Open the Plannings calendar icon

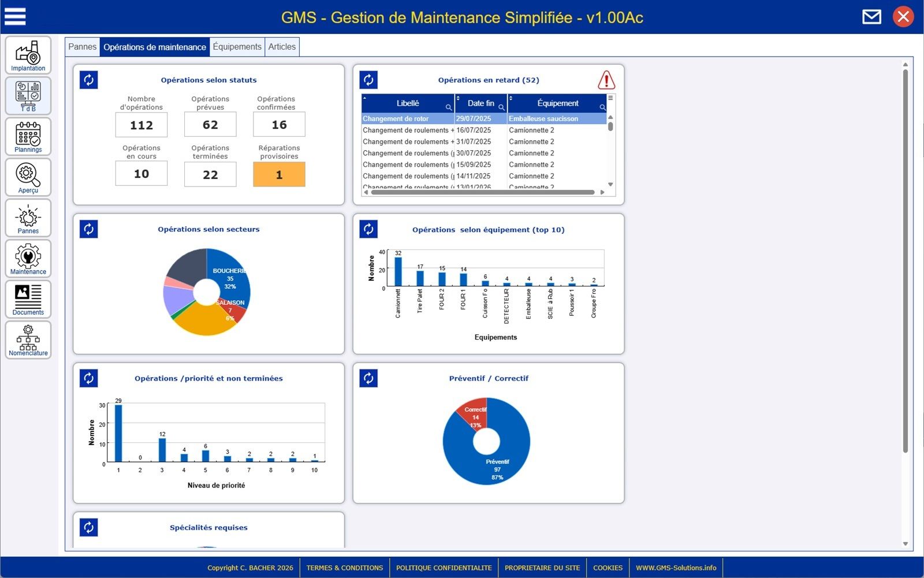coord(28,137)
